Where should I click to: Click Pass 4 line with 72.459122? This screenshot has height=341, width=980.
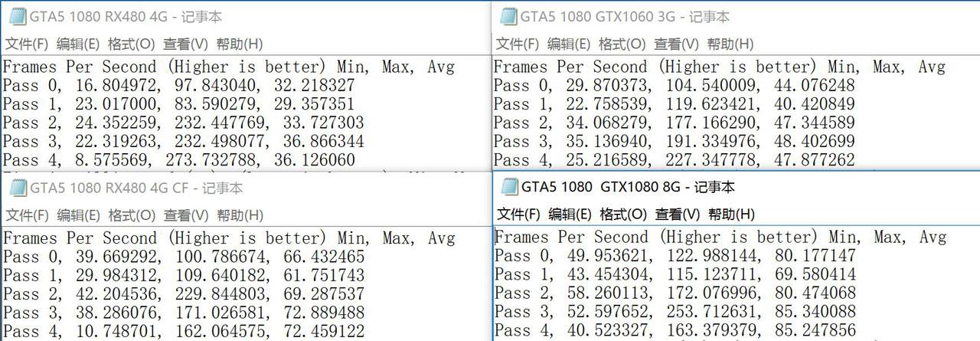click(x=184, y=331)
